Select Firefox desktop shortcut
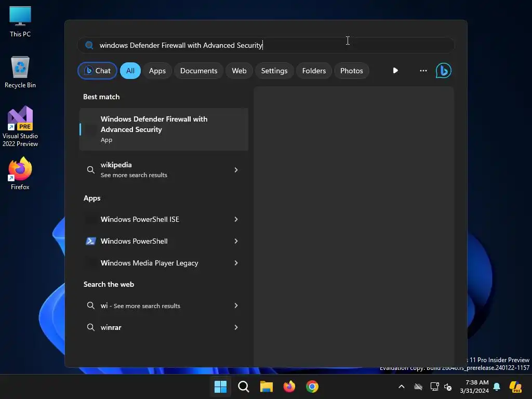 20,174
